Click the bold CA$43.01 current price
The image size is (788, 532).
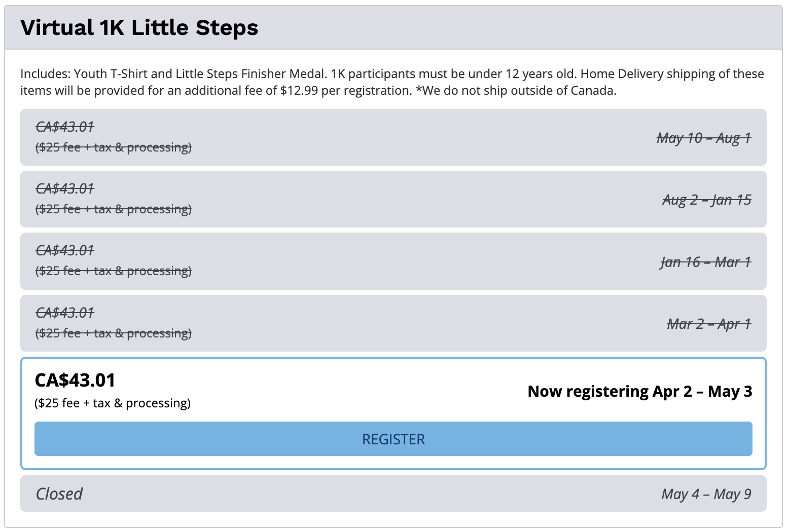pos(75,380)
